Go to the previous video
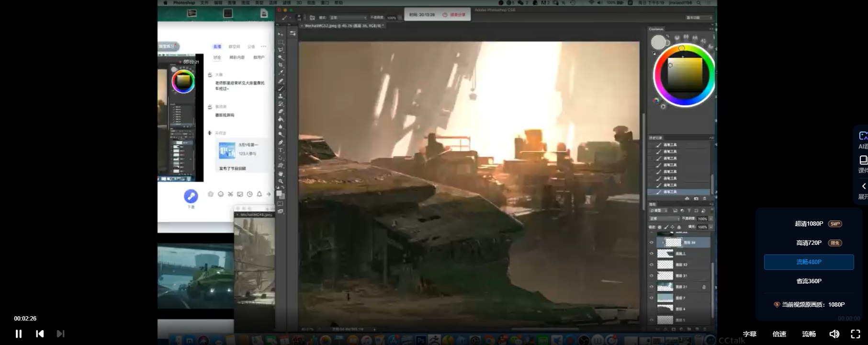The width and height of the screenshot is (868, 345). pos(40,333)
